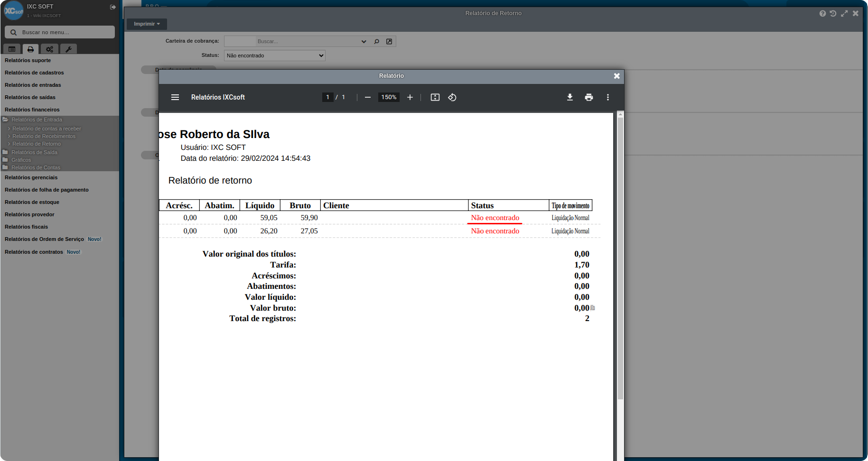Print the report from PDF toolbar
This screenshot has height=461, width=868.
coord(589,97)
